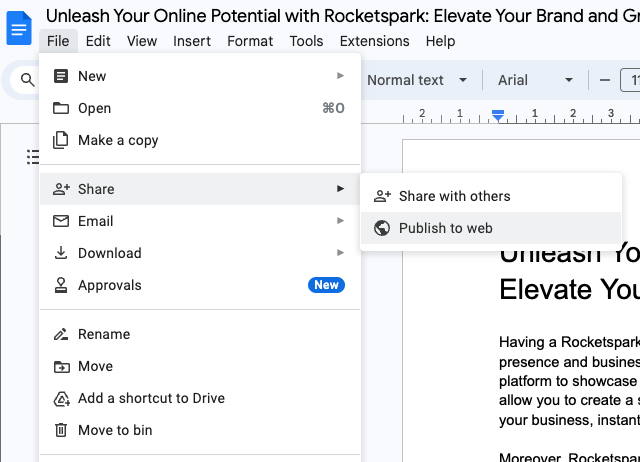
Task: Click the pencil icon beside Rename
Action: click(61, 334)
